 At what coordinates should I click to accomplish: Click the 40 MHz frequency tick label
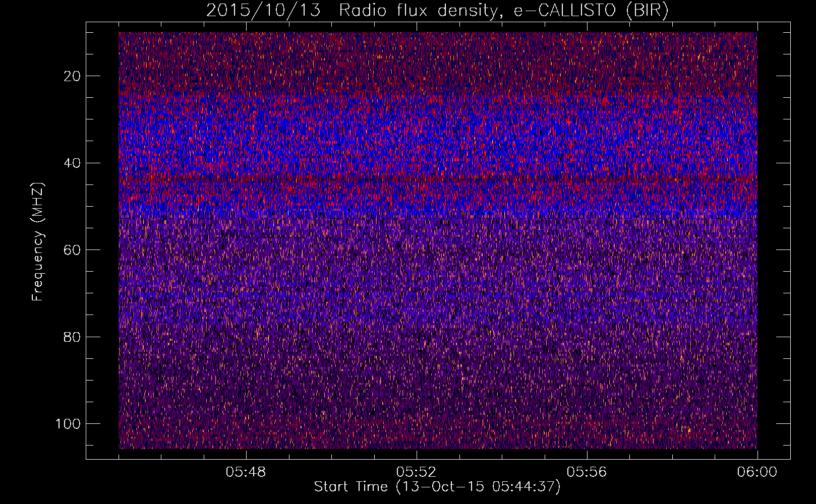tap(73, 163)
